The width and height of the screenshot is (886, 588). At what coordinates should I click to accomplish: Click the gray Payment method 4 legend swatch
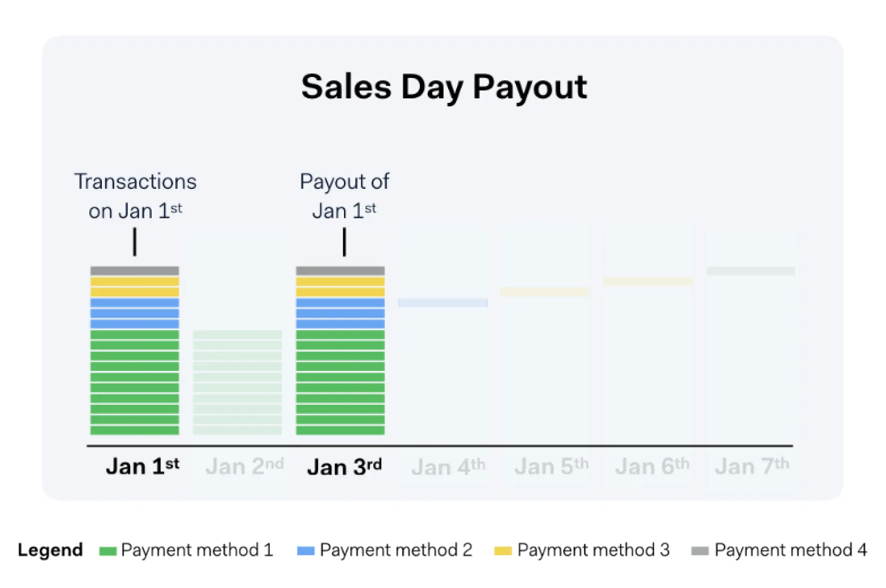[x=700, y=551]
